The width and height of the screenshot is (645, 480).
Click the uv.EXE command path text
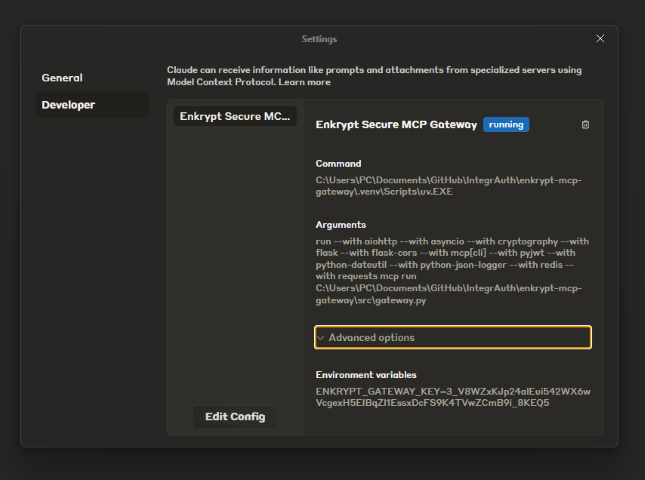pyautogui.click(x=448, y=186)
